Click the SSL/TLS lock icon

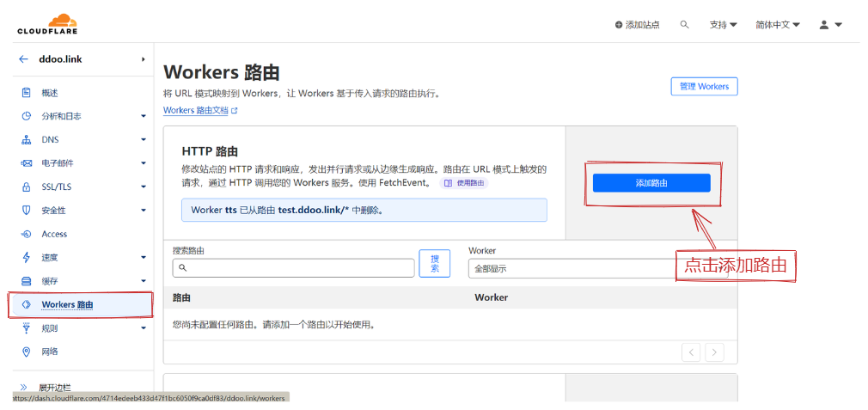[26, 187]
